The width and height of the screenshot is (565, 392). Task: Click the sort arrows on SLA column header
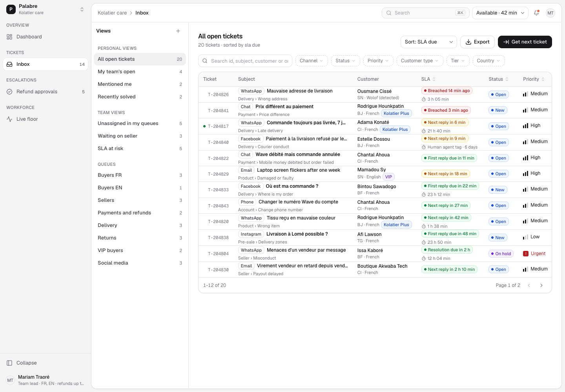(434, 79)
